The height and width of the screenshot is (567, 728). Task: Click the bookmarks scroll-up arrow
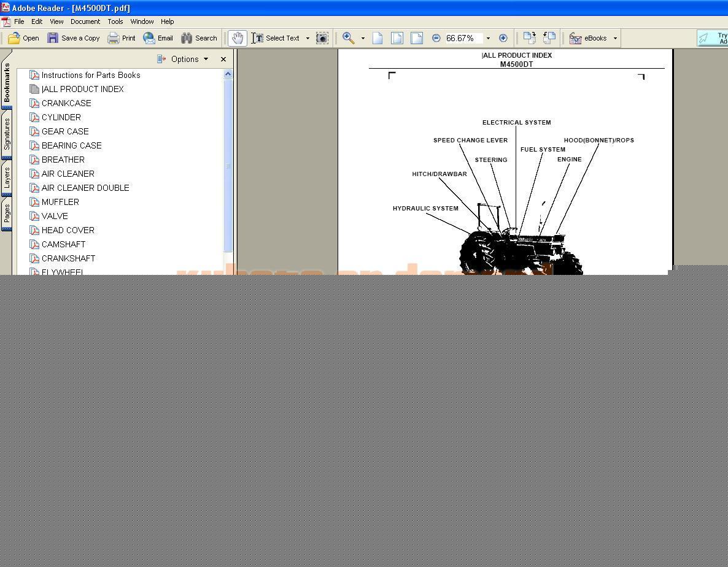pos(228,74)
